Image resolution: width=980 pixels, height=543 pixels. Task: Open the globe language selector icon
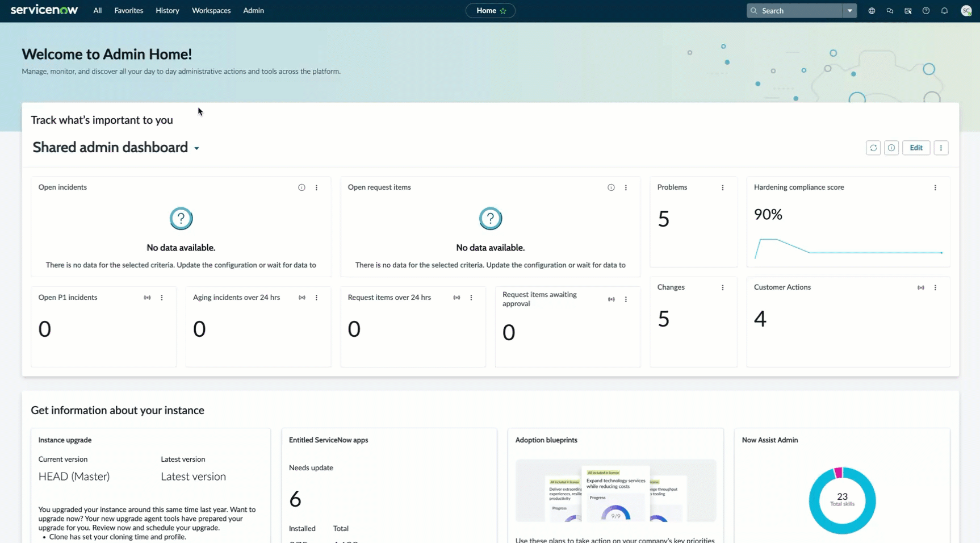(x=872, y=11)
